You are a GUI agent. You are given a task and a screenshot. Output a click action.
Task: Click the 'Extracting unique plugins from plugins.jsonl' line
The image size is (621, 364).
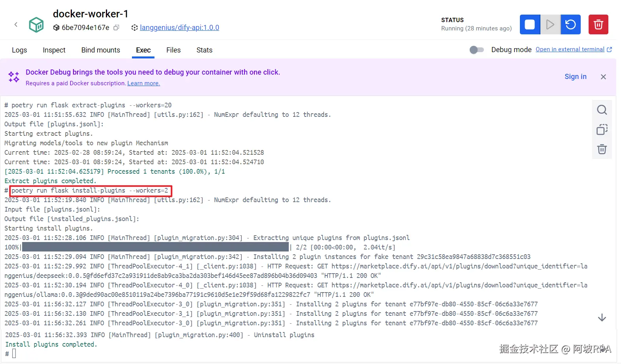tap(207, 238)
